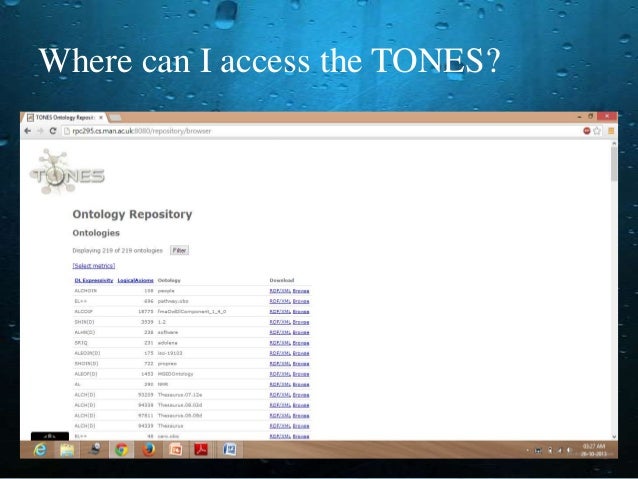Download RDF/XML for the software ontology
638x479 pixels.
pos(280,332)
